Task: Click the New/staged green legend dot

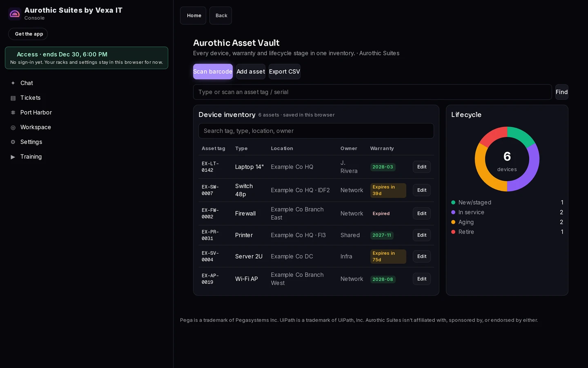Action: coord(453,202)
